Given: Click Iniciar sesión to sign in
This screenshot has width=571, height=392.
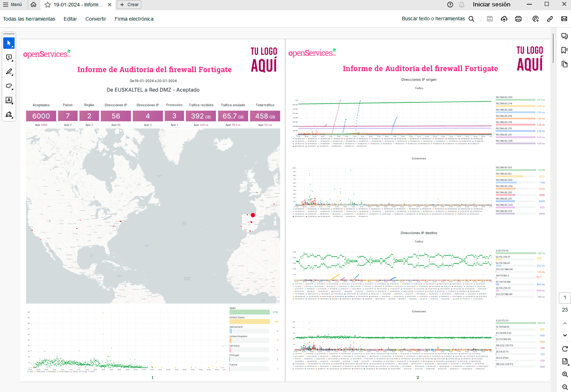Looking at the screenshot, I should tap(491, 5).
